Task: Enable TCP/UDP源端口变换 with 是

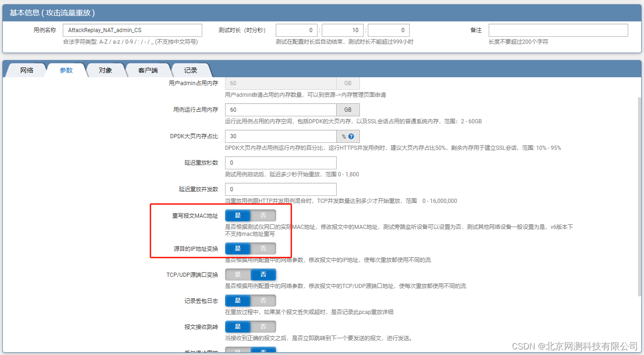Action: point(238,275)
